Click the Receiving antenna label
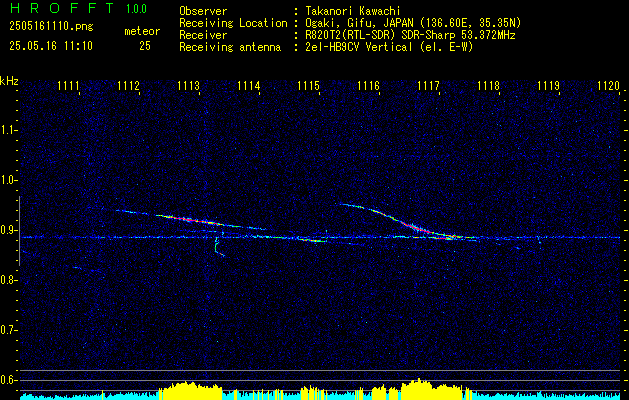 point(230,47)
